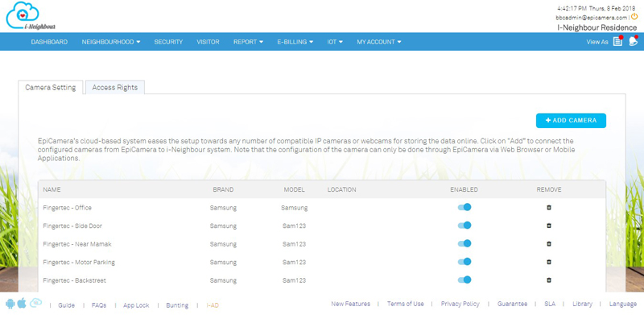Viewport: 644px width, 315px height.
Task: Click the Add Camera button
Action: tap(571, 121)
